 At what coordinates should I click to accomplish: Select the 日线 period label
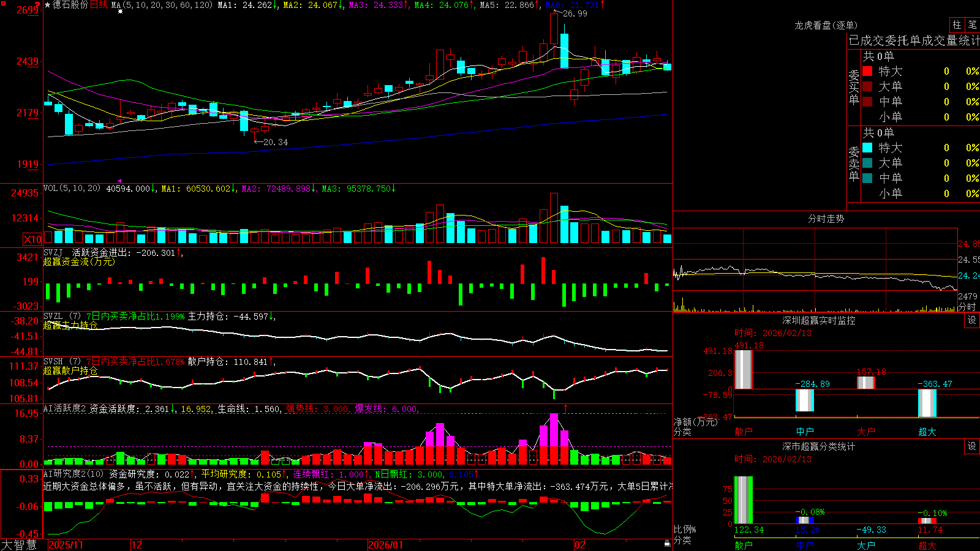pyautogui.click(x=99, y=5)
